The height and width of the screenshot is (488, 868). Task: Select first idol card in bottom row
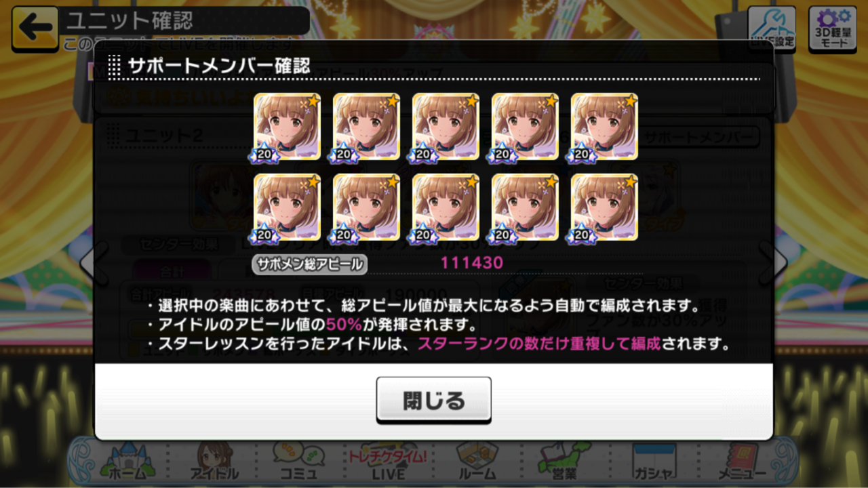pos(287,208)
